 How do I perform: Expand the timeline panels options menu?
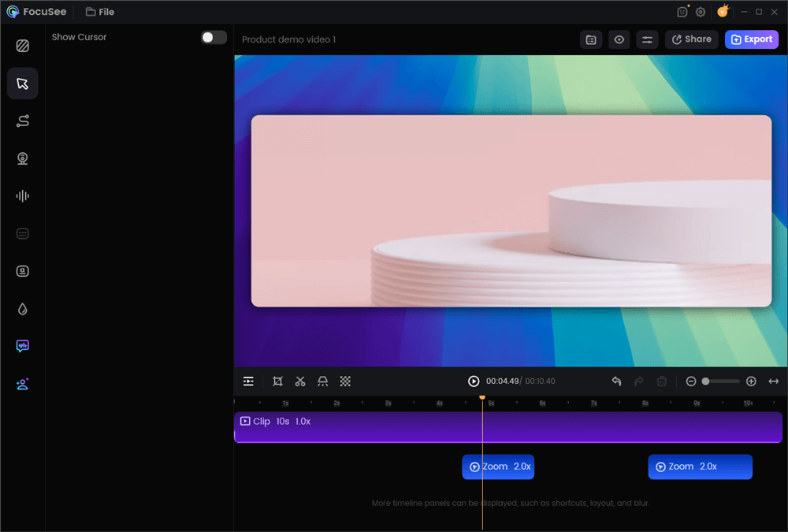tap(248, 381)
